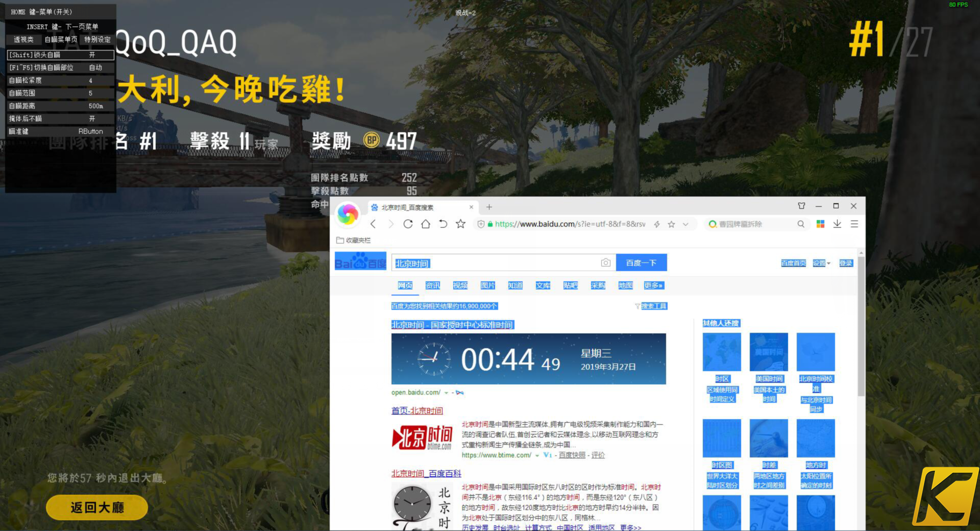Click the favorites star beside the undo icon
The height and width of the screenshot is (531, 980).
(460, 224)
